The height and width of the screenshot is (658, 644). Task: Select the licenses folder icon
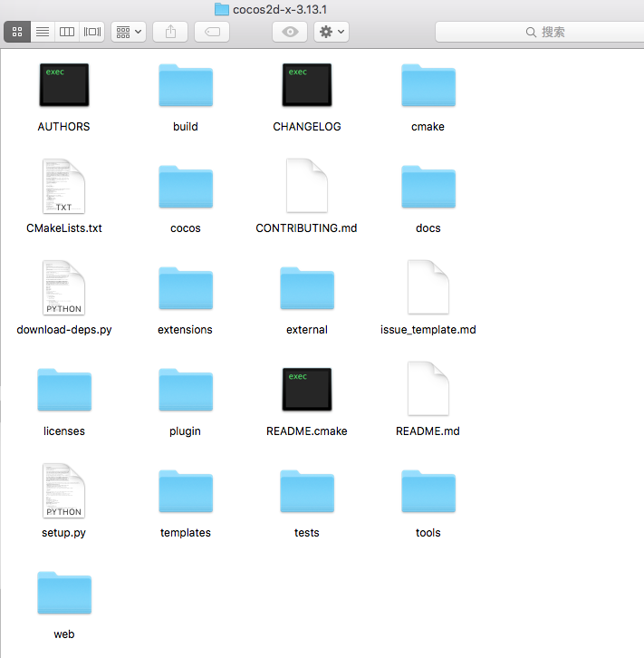(64, 390)
